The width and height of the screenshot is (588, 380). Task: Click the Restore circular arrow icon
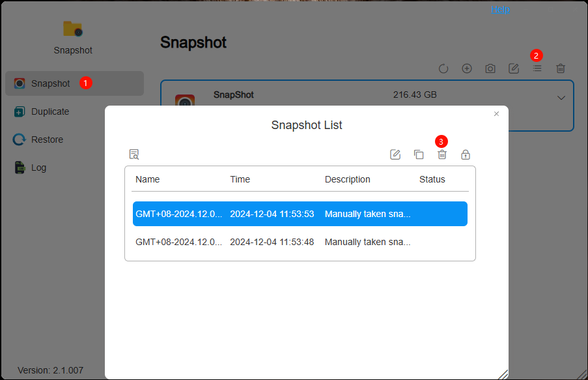click(x=20, y=139)
